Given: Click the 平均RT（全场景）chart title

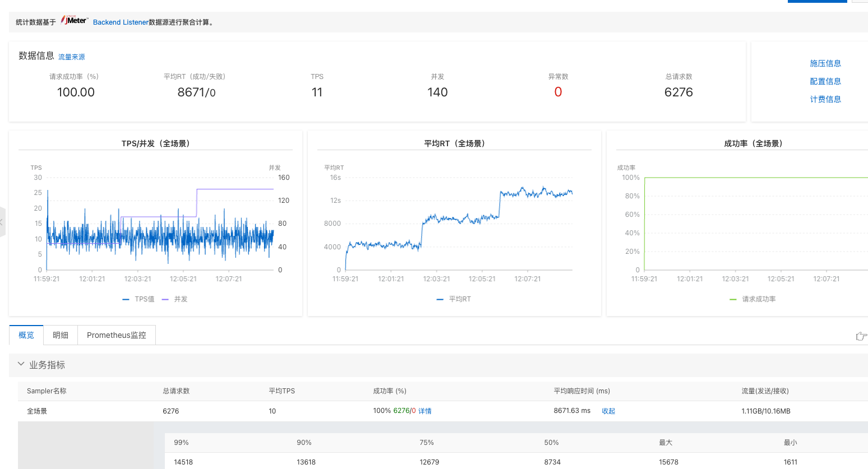Looking at the screenshot, I should (x=454, y=143).
